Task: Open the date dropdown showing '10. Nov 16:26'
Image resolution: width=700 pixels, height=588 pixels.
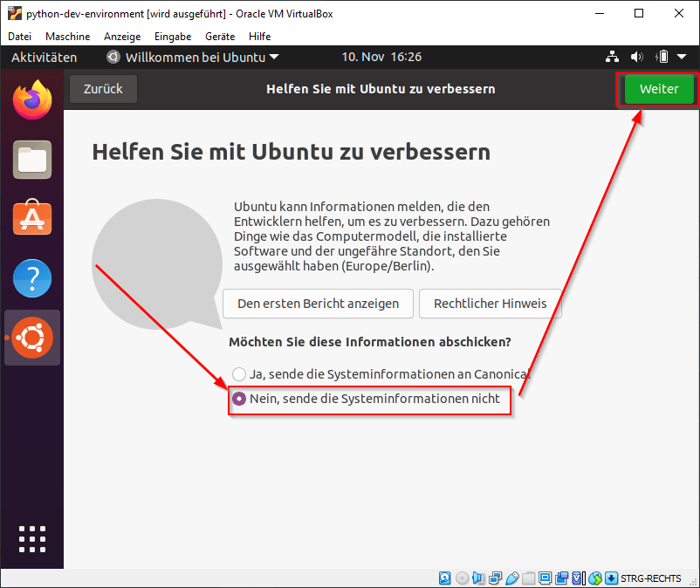Action: (x=381, y=56)
